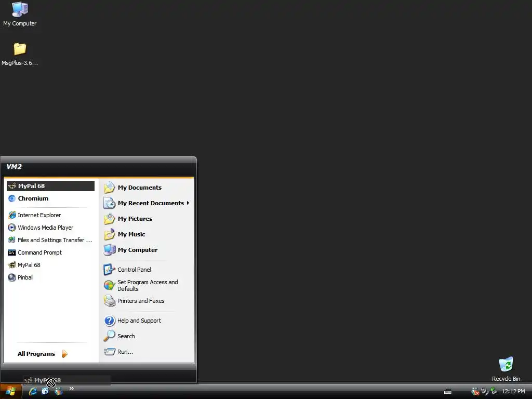
Task: Start the Pinball game
Action: (x=50, y=277)
